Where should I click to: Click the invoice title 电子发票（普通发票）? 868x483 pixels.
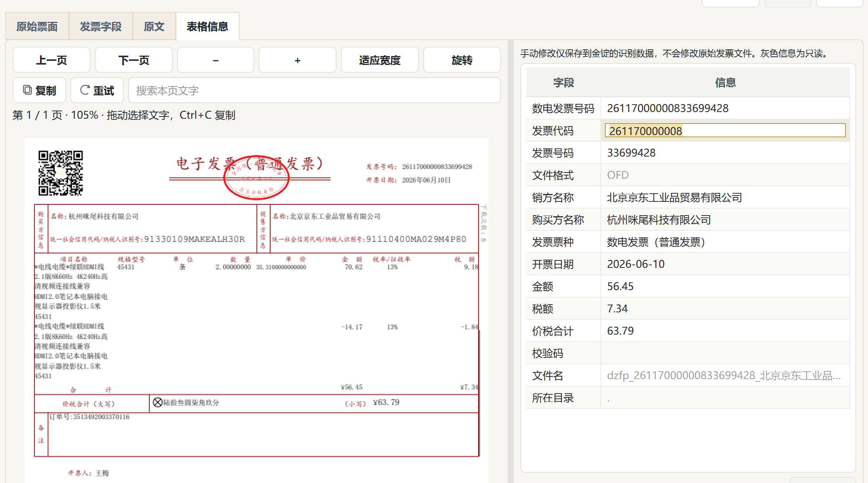(x=250, y=164)
